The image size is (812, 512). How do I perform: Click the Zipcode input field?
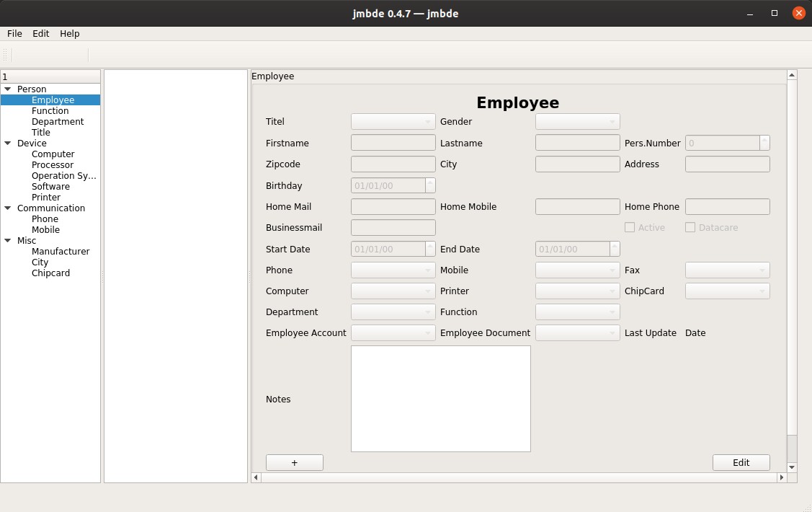pyautogui.click(x=393, y=164)
